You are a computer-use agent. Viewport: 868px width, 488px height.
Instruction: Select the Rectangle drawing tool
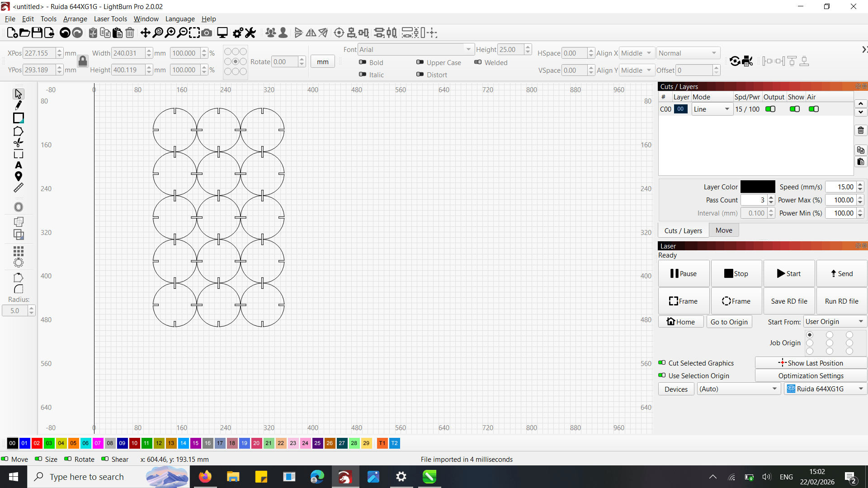(19, 118)
